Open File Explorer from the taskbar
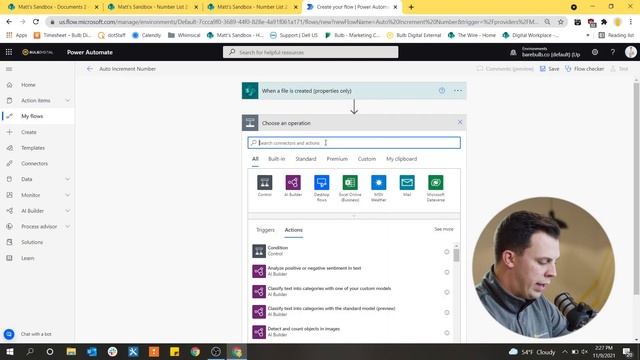The image size is (640, 360). pyautogui.click(x=71, y=351)
